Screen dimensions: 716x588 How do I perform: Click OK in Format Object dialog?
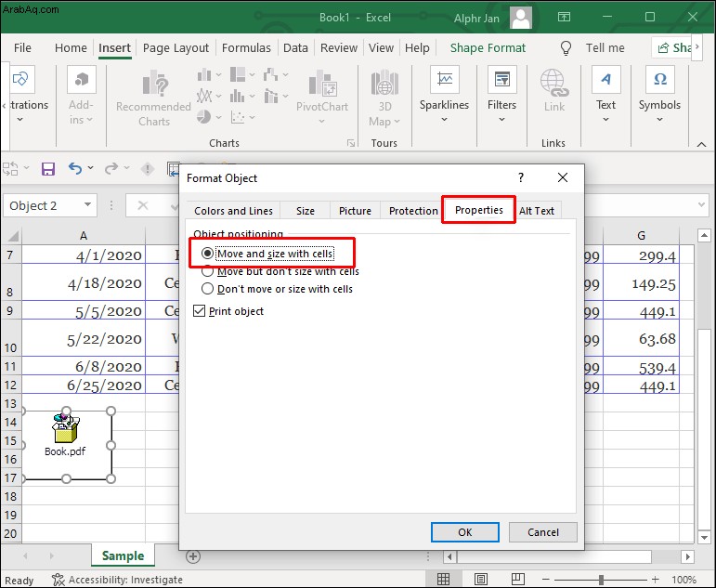pos(465,532)
